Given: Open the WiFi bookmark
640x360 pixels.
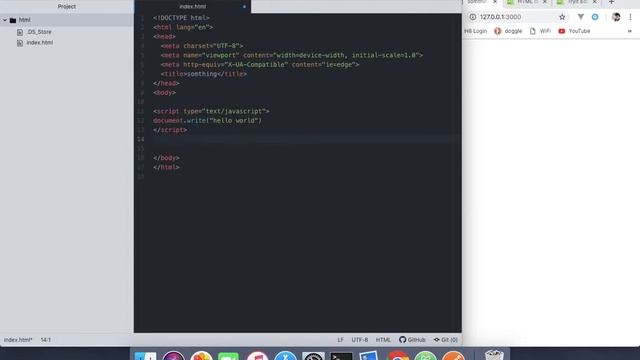Looking at the screenshot, I should (540, 31).
